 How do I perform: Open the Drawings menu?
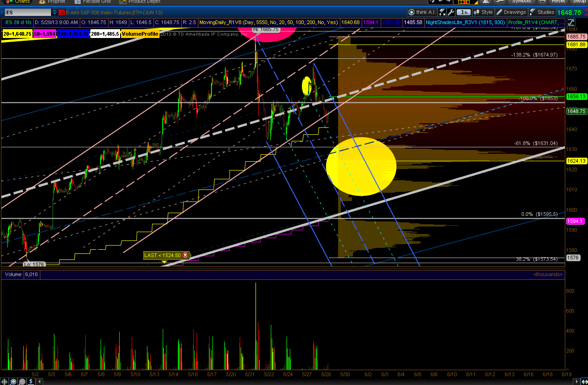point(511,13)
